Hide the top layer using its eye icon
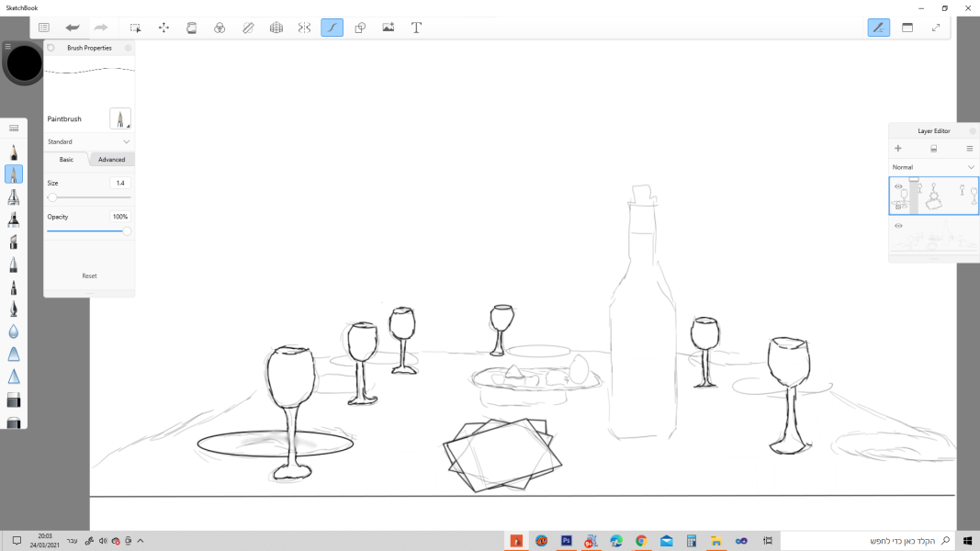980x551 pixels. tap(898, 186)
